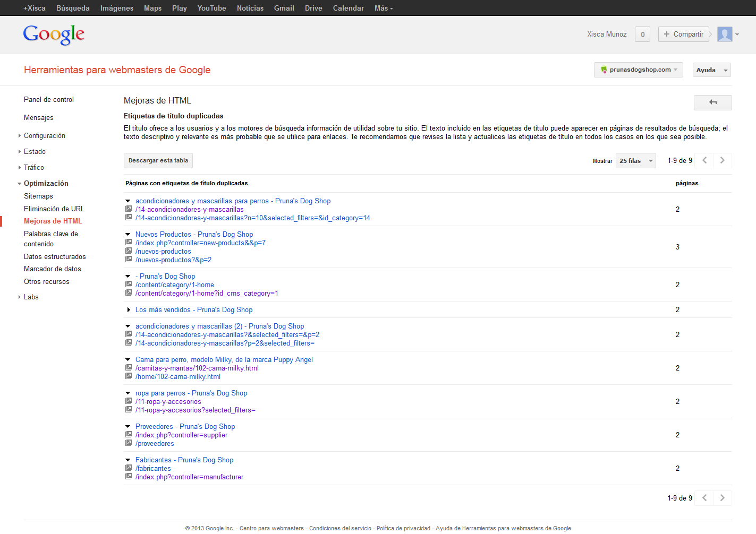Click the +Xisca profile link
This screenshot has width=756, height=534.
[35, 8]
